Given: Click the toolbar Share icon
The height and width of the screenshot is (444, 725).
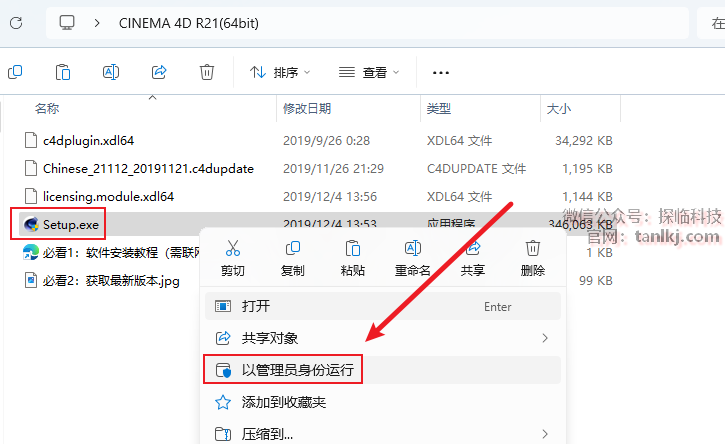Looking at the screenshot, I should [159, 72].
